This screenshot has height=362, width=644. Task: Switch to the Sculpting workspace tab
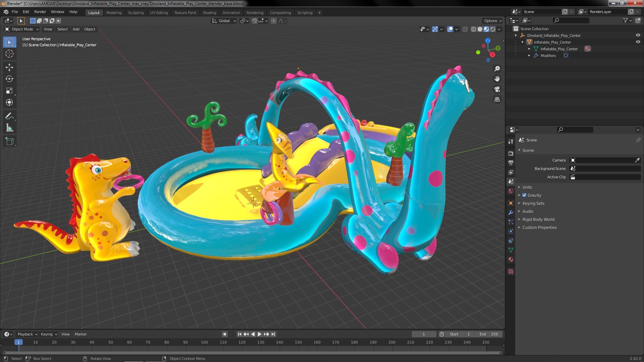(x=136, y=13)
